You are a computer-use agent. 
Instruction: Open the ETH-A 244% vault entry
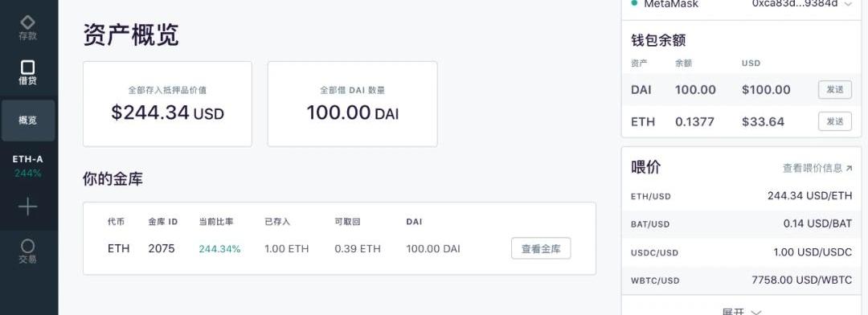point(28,166)
